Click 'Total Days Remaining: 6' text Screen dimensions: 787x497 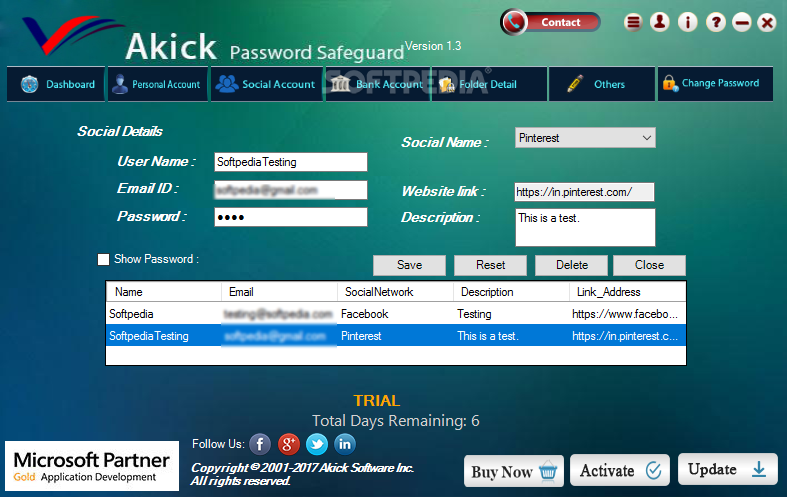[x=396, y=420]
